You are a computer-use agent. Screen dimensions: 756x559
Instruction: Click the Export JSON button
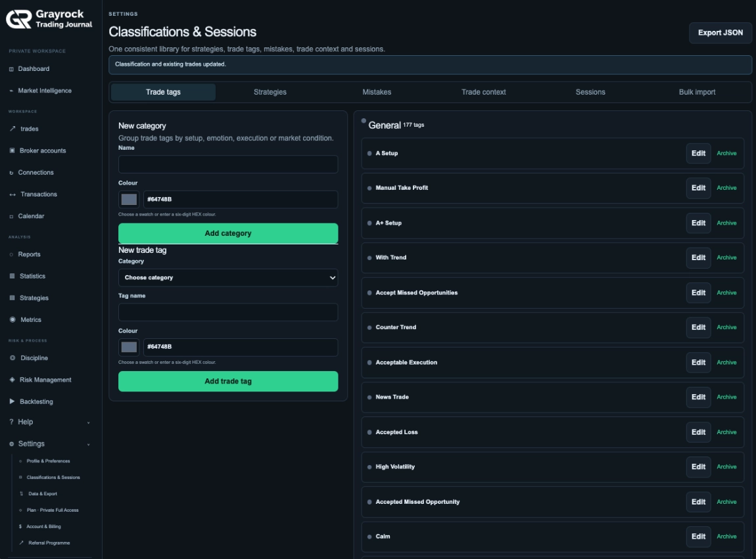point(721,33)
